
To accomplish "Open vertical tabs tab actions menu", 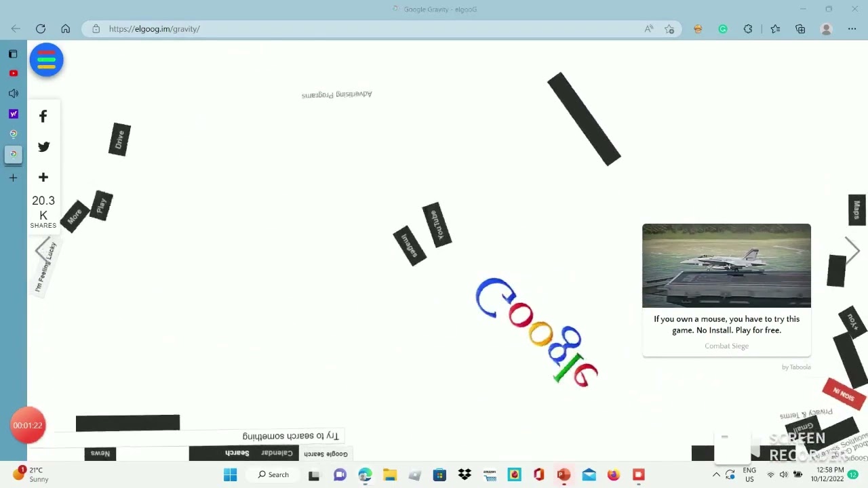I will click(13, 54).
